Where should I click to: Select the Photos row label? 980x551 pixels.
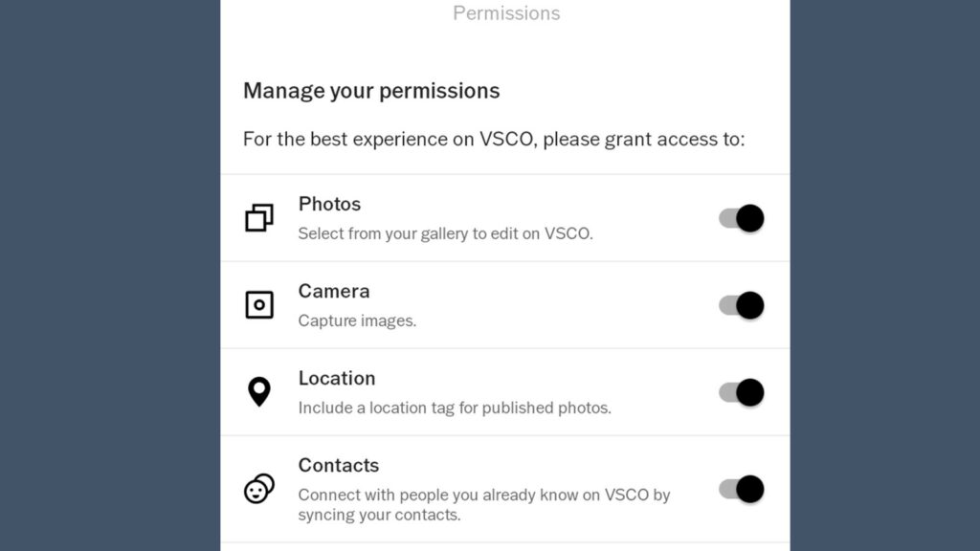pyautogui.click(x=329, y=205)
